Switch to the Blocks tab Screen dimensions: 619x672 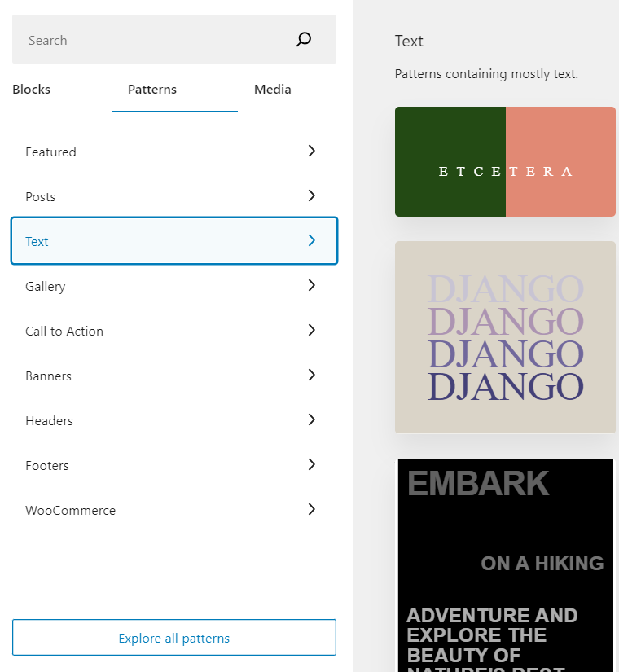coord(31,89)
